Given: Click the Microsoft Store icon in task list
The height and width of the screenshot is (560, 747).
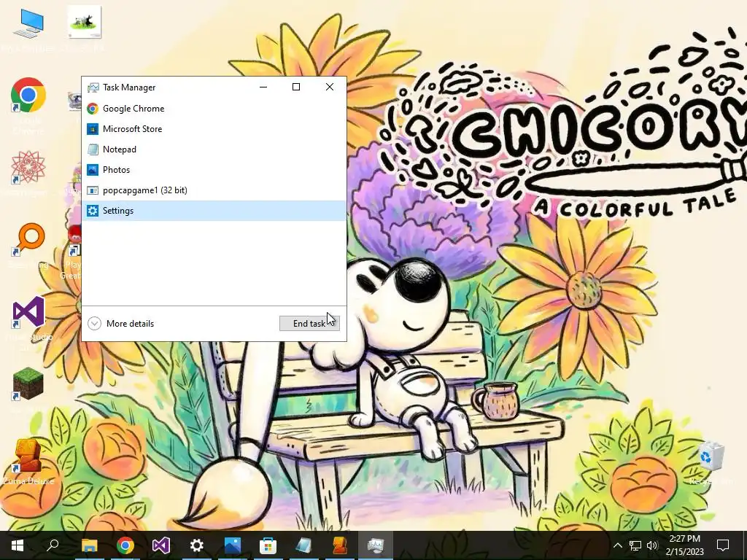Looking at the screenshot, I should click(x=93, y=129).
